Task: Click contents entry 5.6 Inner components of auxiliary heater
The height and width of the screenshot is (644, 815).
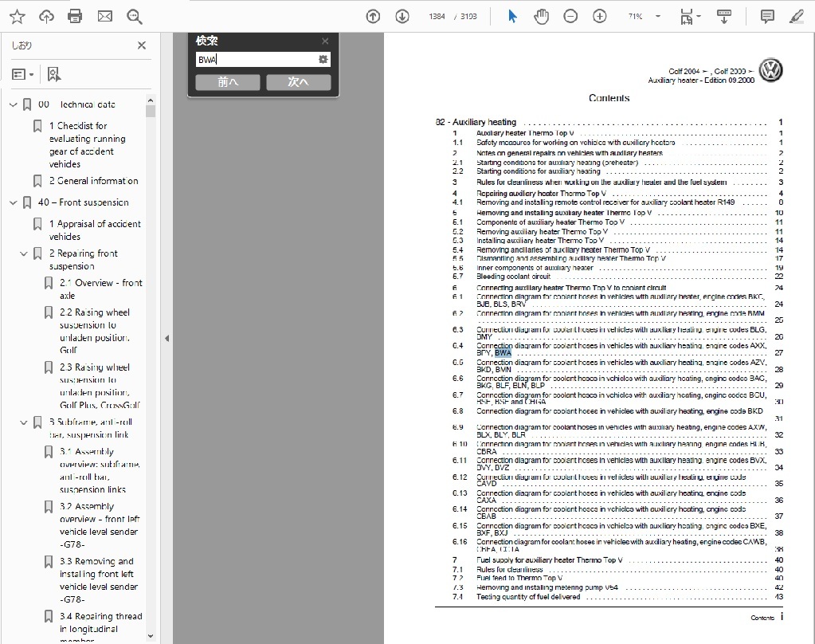Action: coord(535,268)
